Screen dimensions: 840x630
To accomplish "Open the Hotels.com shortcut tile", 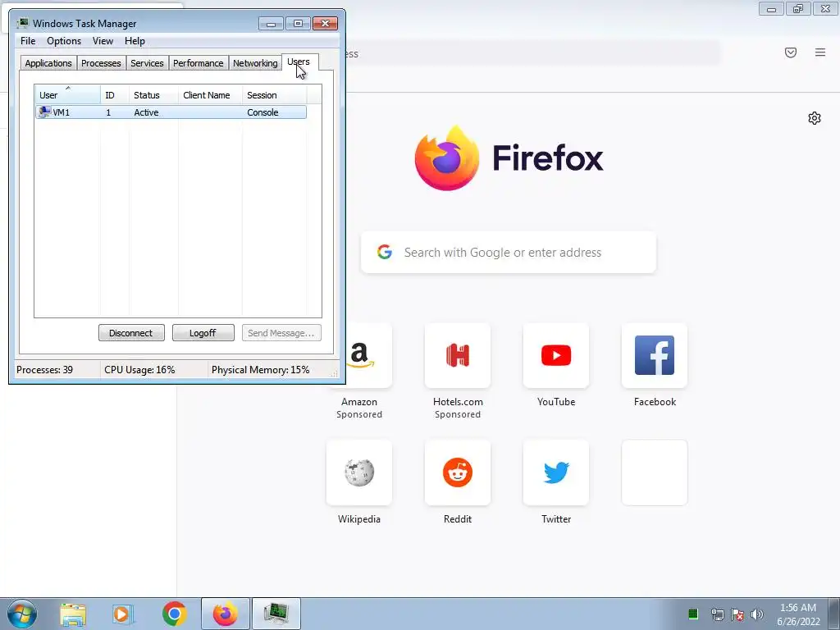I will (458, 356).
